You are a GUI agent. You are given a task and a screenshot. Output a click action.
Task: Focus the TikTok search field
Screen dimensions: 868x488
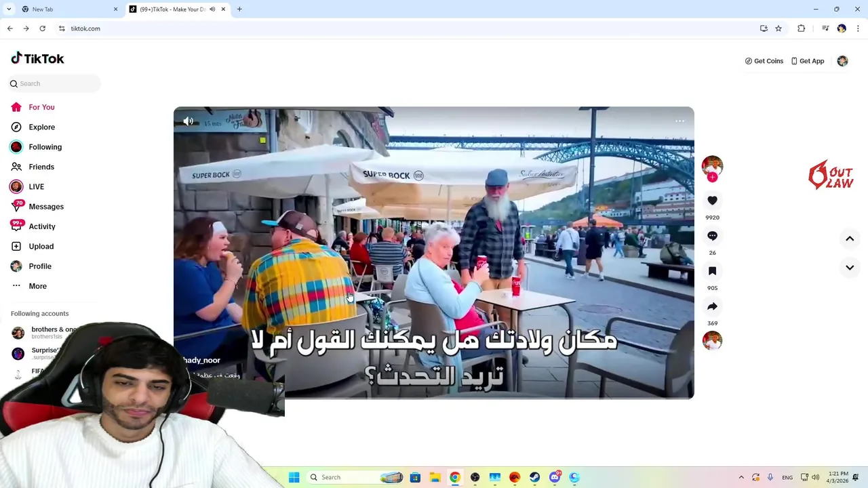pos(55,83)
